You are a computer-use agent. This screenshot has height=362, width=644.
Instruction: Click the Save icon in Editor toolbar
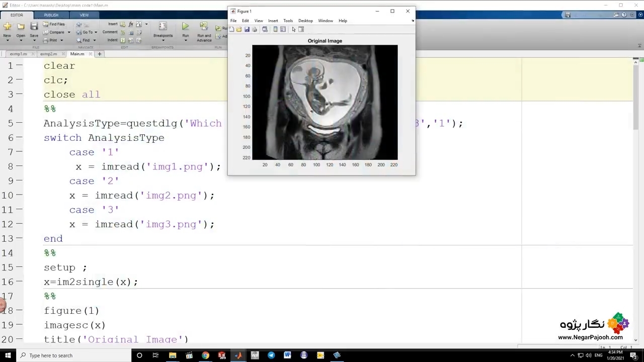(34, 27)
